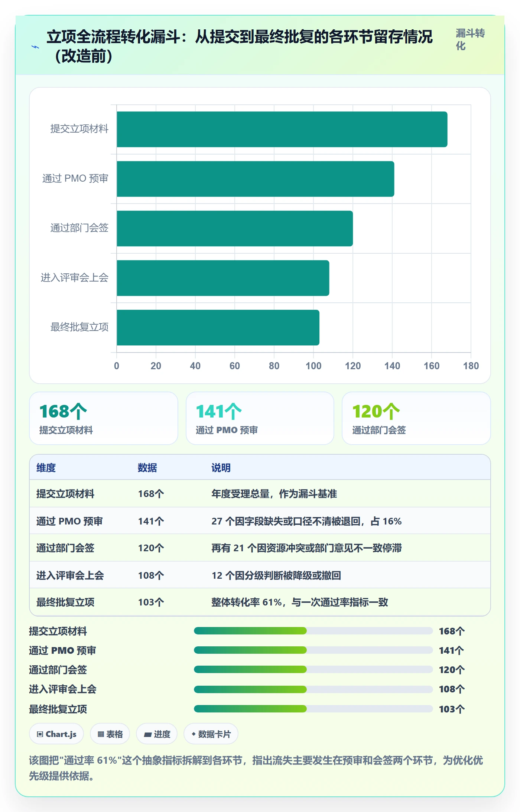Image resolution: width=520 pixels, height=812 pixels.
Task: Click the 103个 progress bar for 最终批复立项
Action: (313, 709)
